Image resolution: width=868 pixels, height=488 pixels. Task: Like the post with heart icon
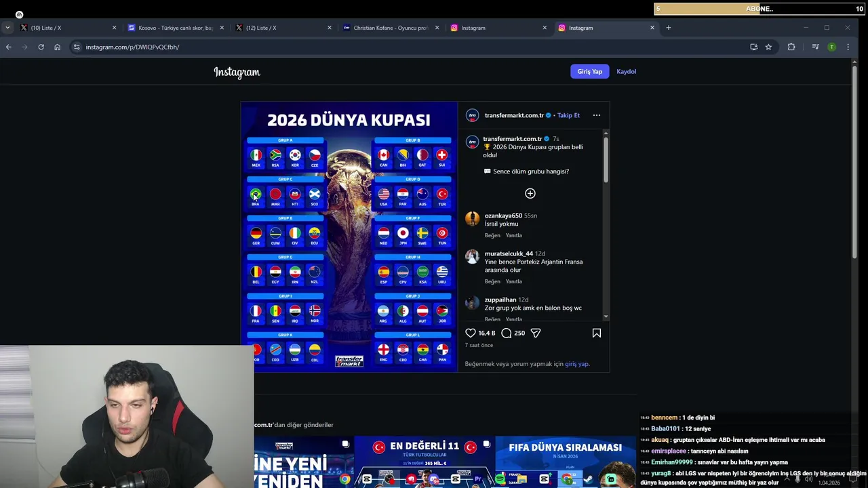[x=471, y=333]
